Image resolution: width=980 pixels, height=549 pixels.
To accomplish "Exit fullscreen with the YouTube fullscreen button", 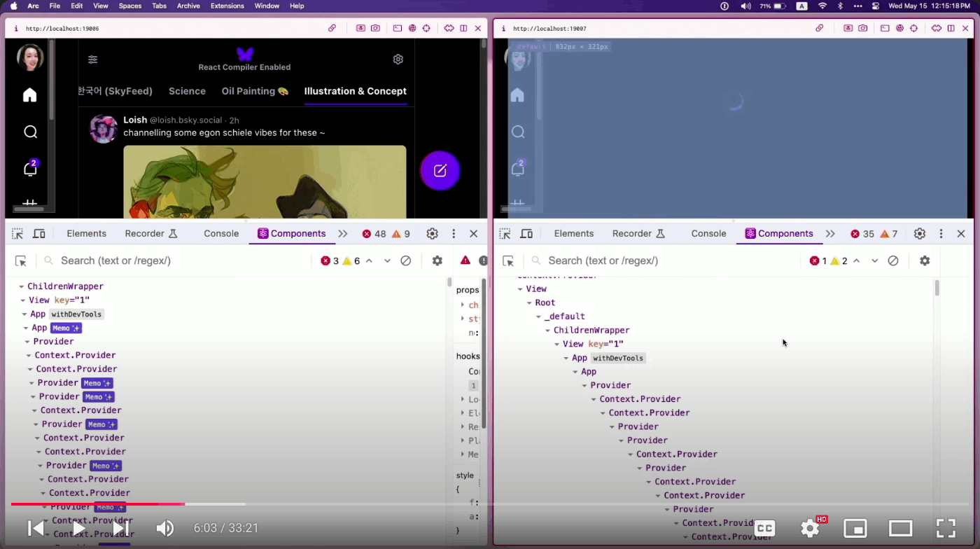I will click(946, 528).
